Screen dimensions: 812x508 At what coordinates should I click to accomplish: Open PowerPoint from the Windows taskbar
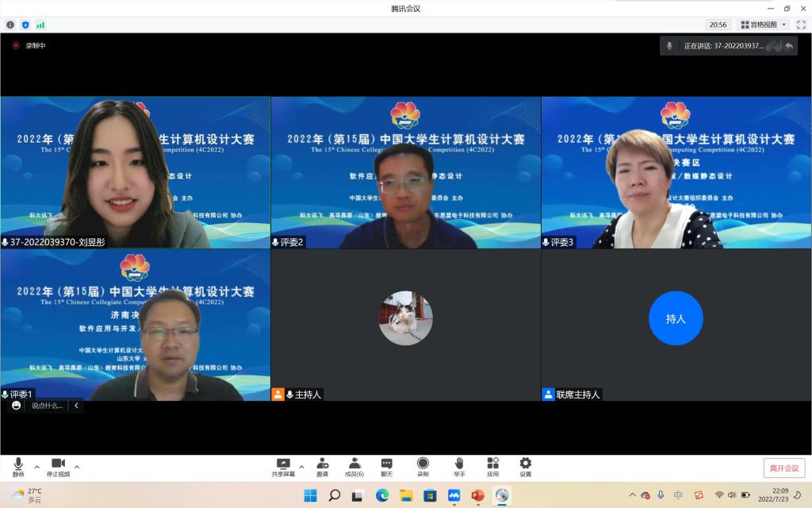[x=477, y=495]
